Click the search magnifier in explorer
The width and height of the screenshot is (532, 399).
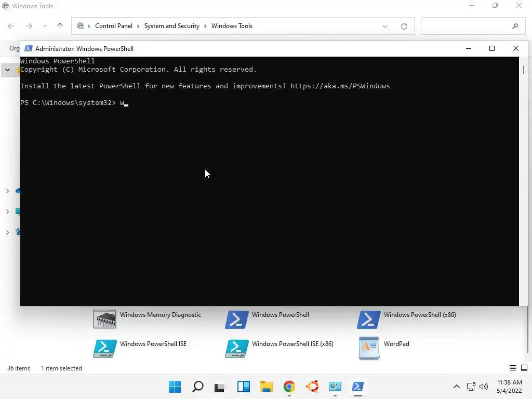(515, 26)
